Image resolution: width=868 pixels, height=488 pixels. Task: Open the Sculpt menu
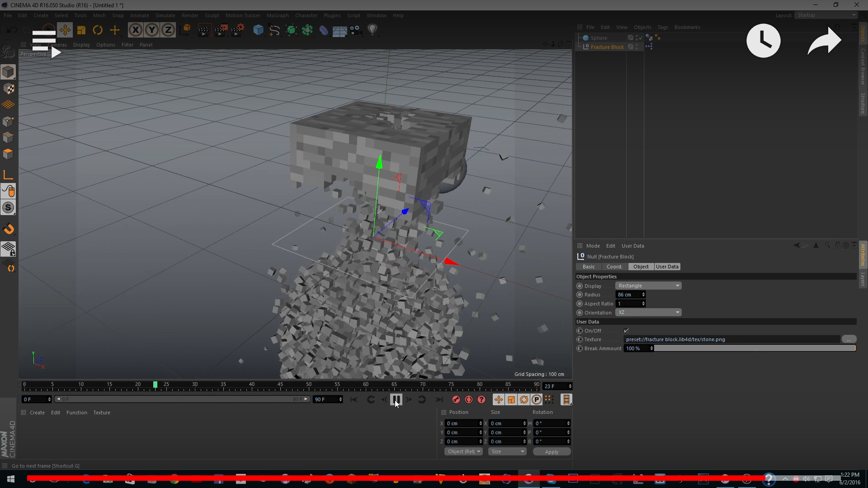point(212,15)
